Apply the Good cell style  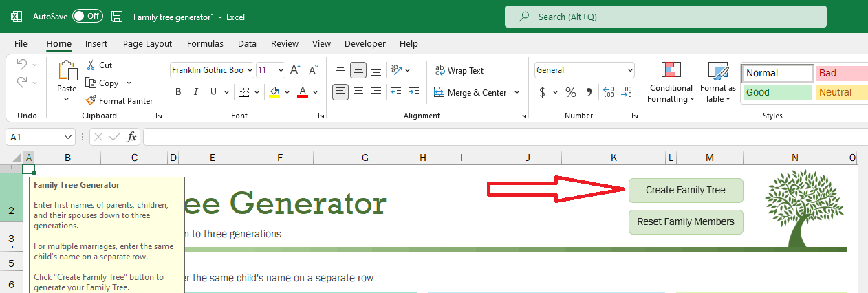[778, 92]
